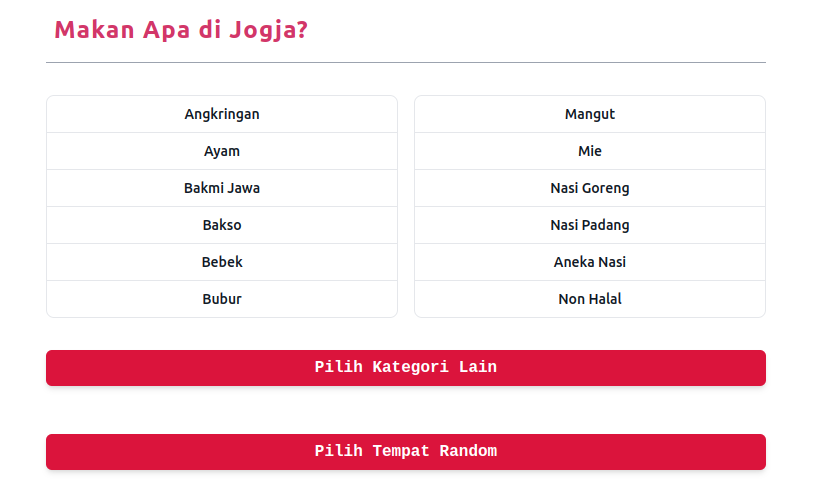Select the Mangut category

pyautogui.click(x=590, y=114)
